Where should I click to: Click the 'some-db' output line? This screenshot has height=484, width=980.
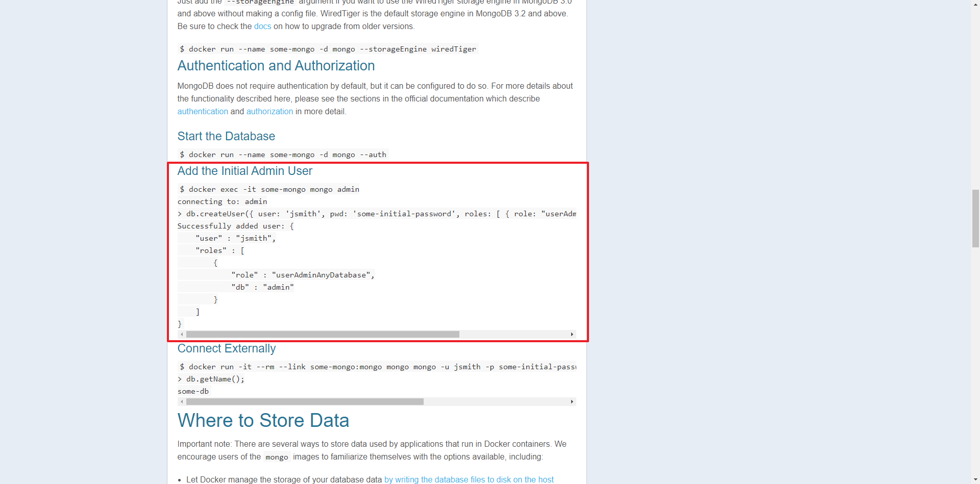[193, 391]
